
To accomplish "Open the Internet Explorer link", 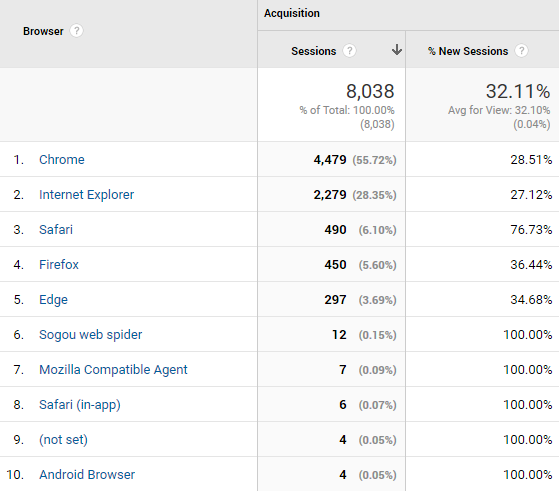I will pos(86,195).
